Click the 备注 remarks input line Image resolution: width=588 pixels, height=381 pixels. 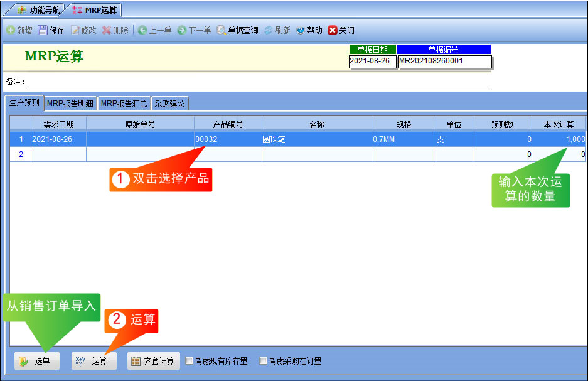click(260, 82)
